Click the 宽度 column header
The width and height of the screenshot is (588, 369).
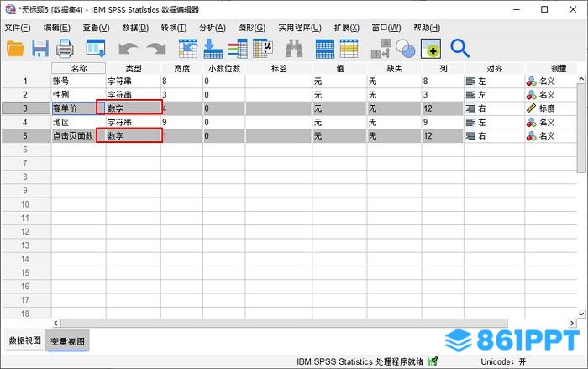click(x=182, y=68)
